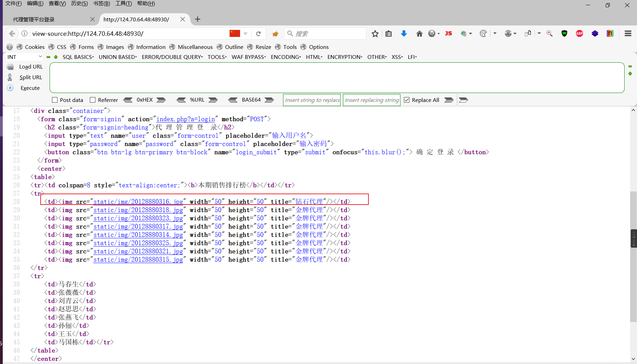The width and height of the screenshot is (637, 364).
Task: Select the HackBar Split URL tool
Action: [31, 77]
